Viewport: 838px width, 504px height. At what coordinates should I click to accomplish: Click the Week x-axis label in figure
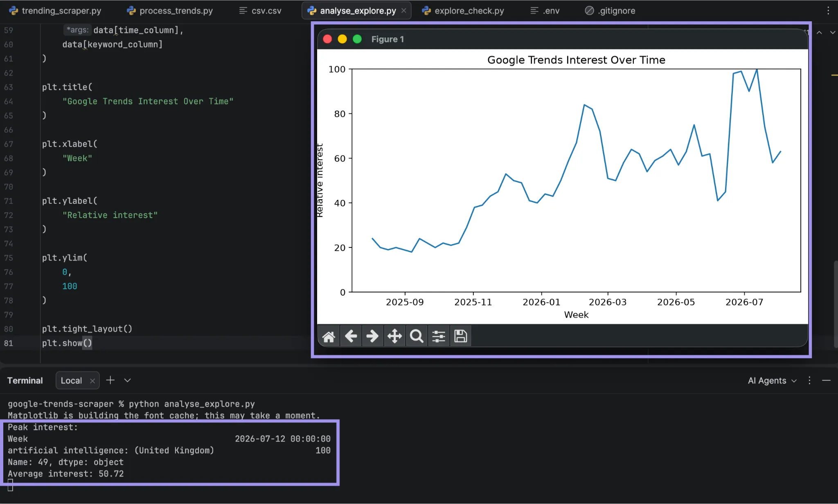coord(576,315)
